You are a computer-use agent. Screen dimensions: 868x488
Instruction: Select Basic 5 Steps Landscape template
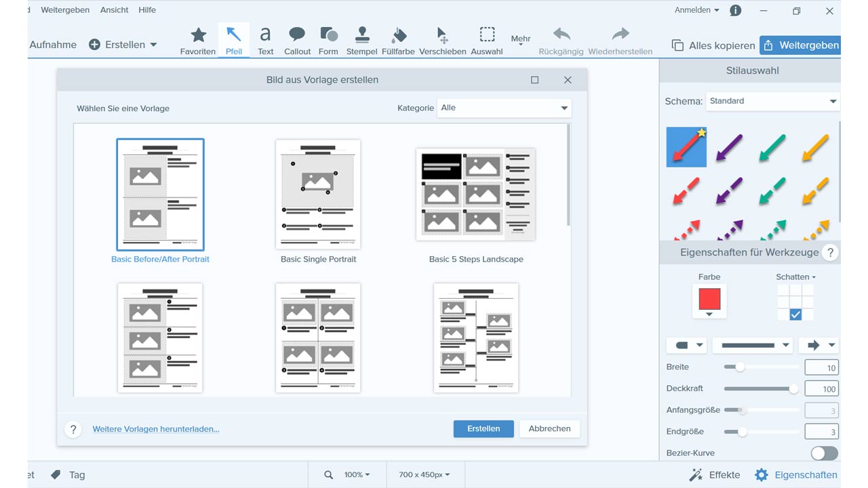click(x=475, y=195)
